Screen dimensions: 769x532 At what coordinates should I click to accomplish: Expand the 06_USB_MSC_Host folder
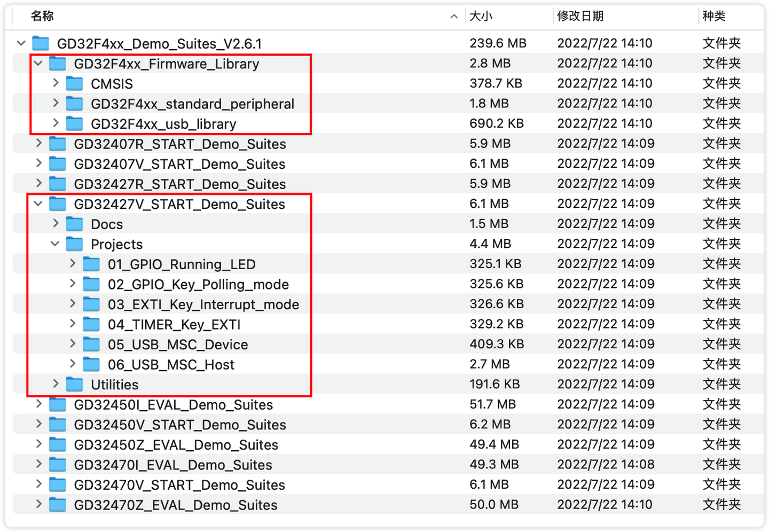(72, 364)
